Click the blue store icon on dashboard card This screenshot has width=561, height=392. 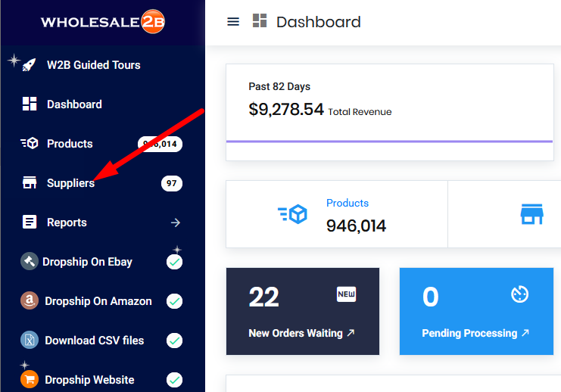[531, 214]
